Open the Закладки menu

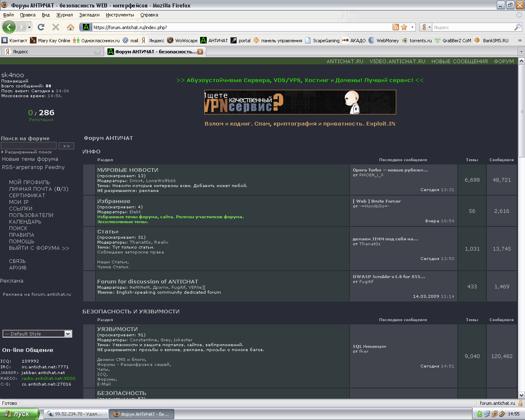(x=89, y=15)
